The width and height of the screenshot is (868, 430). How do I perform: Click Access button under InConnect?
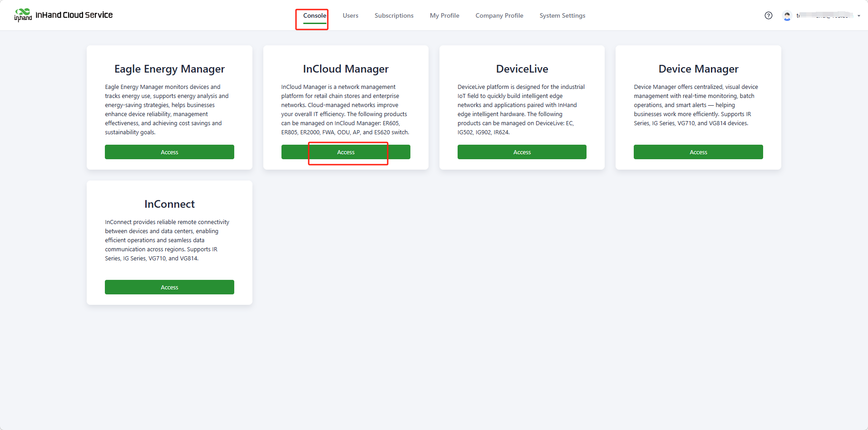coord(169,287)
